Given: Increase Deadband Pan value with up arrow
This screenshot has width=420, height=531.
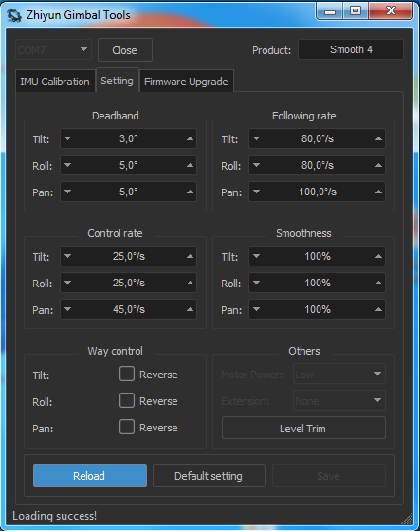Looking at the screenshot, I should click(190, 192).
